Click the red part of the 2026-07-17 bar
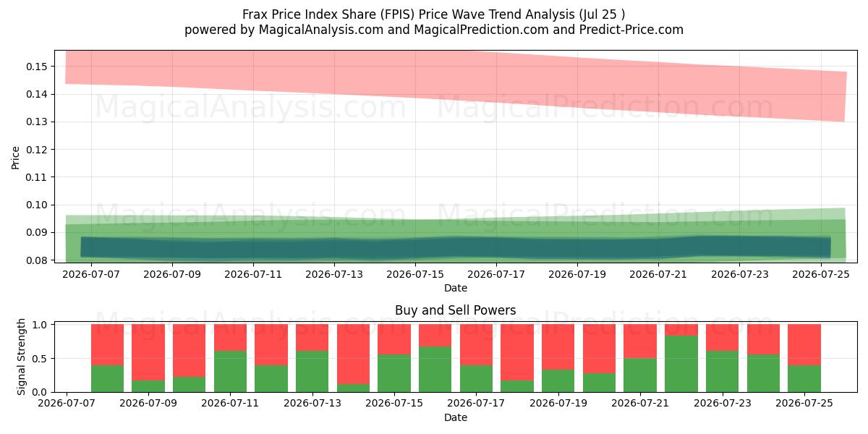The width and height of the screenshot is (868, 434). 476,345
